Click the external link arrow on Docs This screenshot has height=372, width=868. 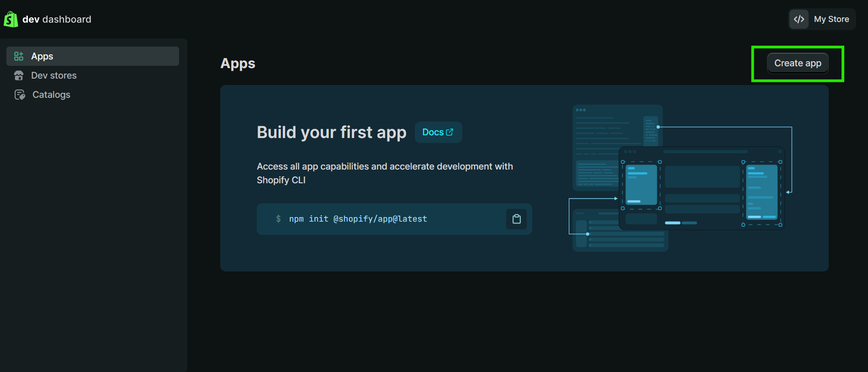point(450,132)
